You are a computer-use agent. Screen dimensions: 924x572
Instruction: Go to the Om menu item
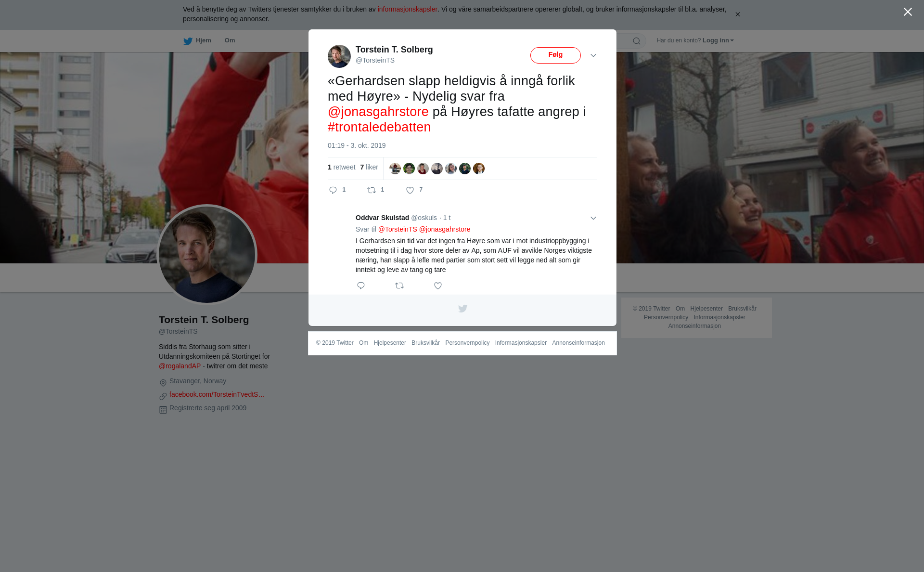point(230,40)
